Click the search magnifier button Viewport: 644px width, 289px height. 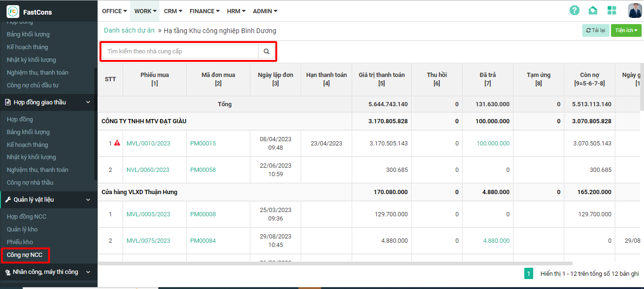[266, 51]
